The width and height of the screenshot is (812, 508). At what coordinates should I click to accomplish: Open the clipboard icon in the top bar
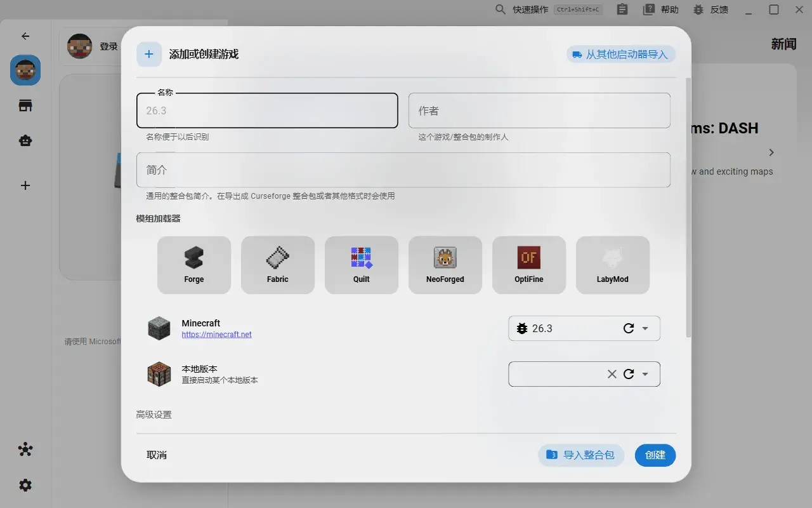click(x=622, y=10)
